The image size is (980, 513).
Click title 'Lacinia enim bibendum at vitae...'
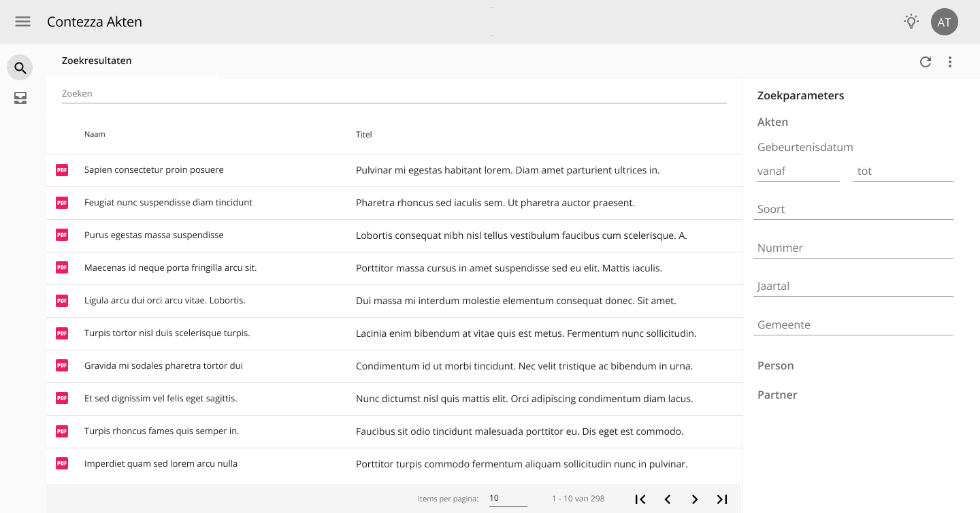pyautogui.click(x=526, y=333)
